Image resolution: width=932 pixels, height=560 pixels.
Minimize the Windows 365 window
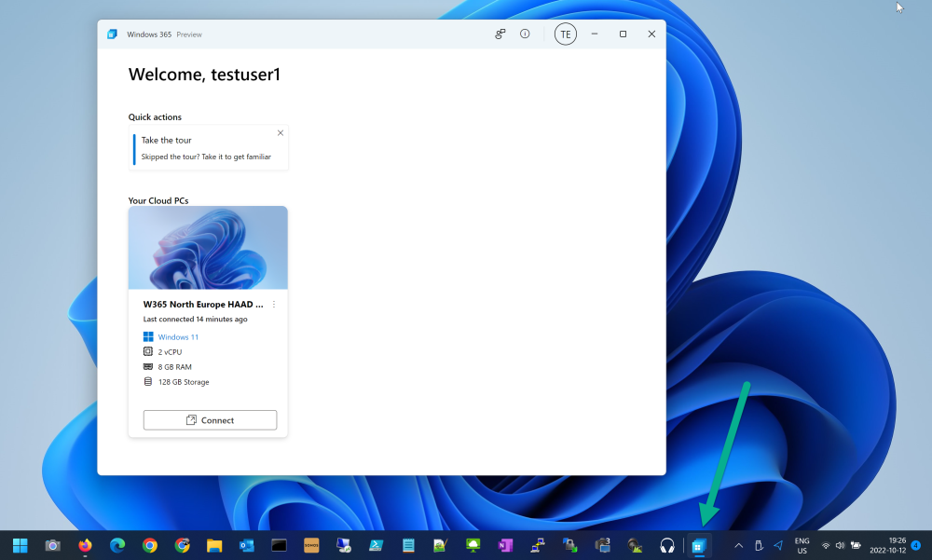595,34
